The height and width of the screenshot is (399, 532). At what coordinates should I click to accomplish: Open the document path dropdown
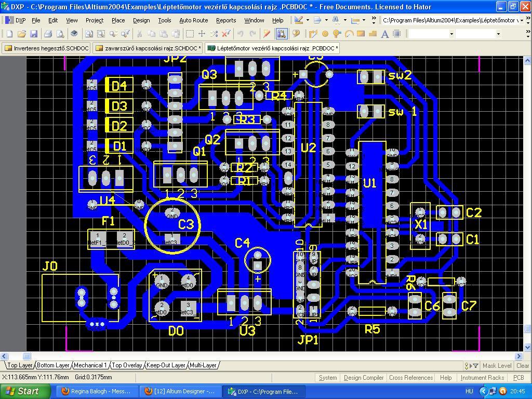tap(522, 20)
